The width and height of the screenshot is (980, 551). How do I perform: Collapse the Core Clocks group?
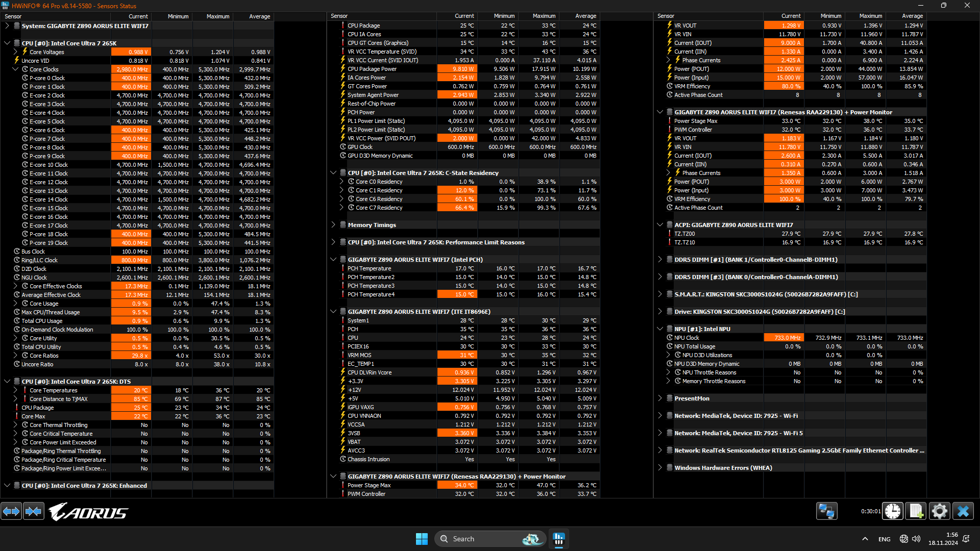15,69
